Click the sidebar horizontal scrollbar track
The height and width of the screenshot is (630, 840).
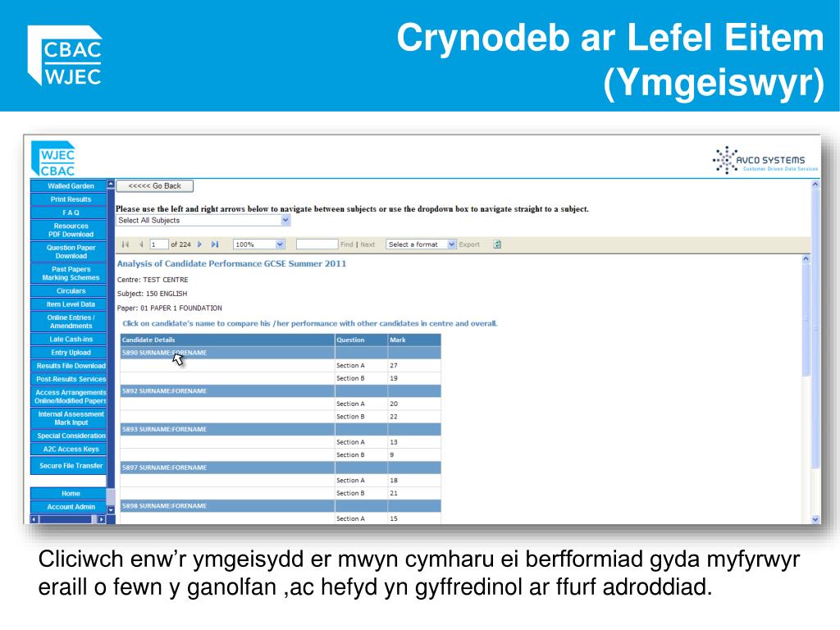click(68, 519)
